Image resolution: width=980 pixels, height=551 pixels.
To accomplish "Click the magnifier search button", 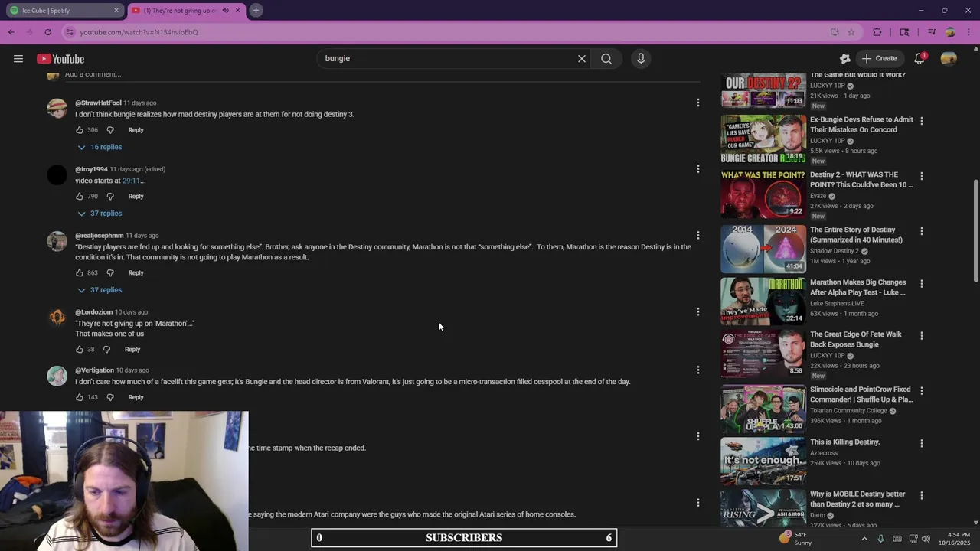I will (x=606, y=58).
